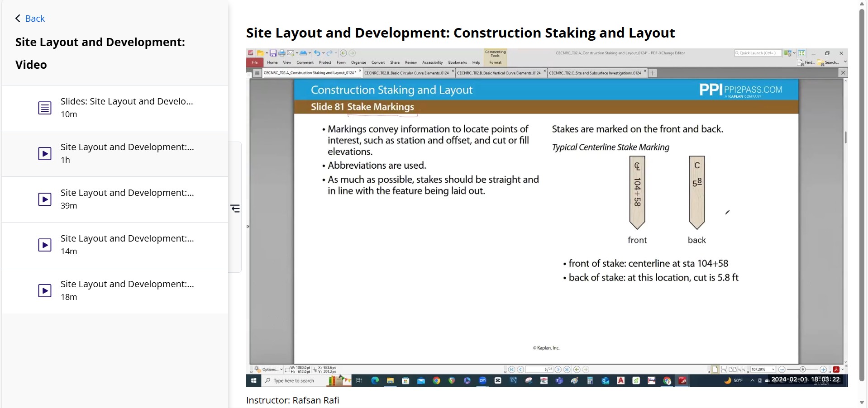
Task: Click the Print icon in quick toolbar
Action: (281, 53)
